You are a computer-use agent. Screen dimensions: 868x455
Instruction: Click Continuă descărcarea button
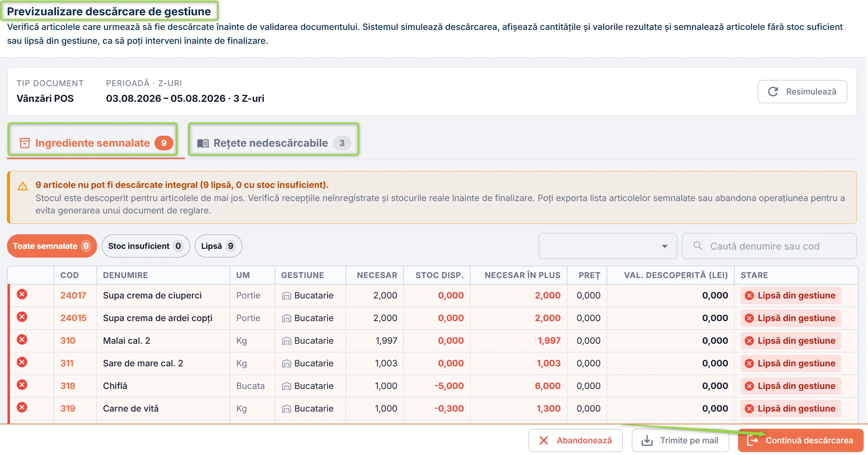pyautogui.click(x=800, y=440)
